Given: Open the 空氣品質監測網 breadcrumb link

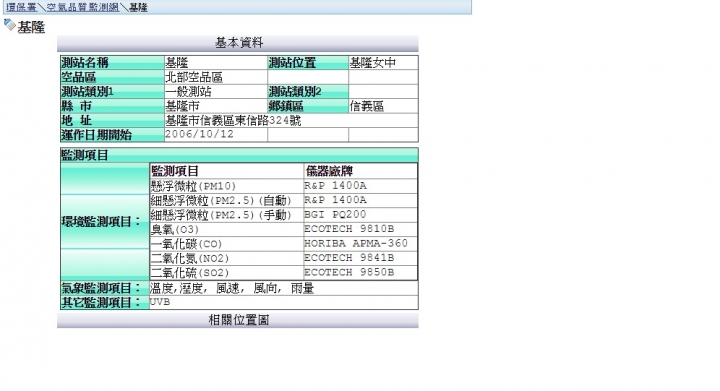Looking at the screenshot, I should pyautogui.click(x=83, y=7).
